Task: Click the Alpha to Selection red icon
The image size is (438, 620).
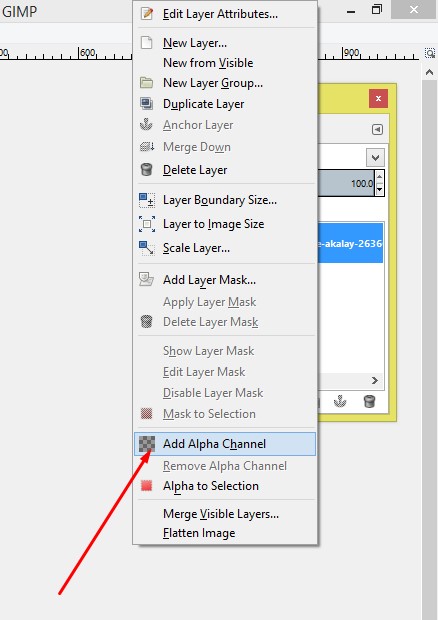Action: tap(147, 485)
